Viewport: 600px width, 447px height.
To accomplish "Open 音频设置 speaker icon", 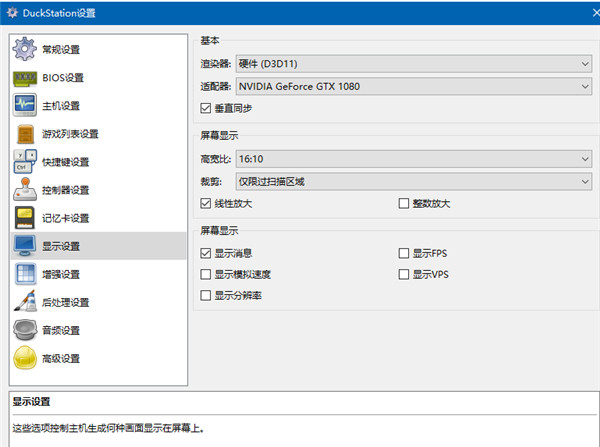I will [x=26, y=330].
